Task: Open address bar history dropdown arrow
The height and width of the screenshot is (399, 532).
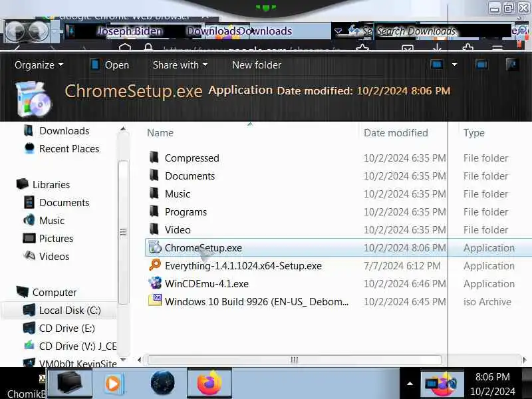Action: tap(338, 31)
